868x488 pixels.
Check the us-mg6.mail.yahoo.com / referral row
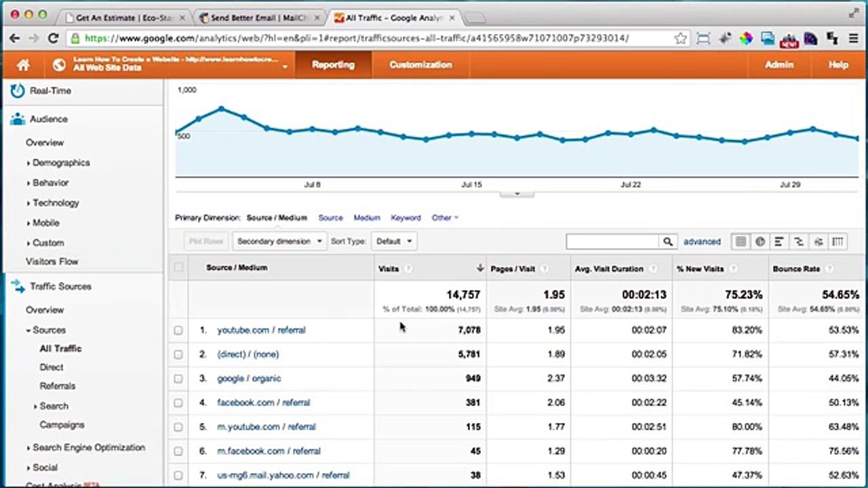pos(178,476)
